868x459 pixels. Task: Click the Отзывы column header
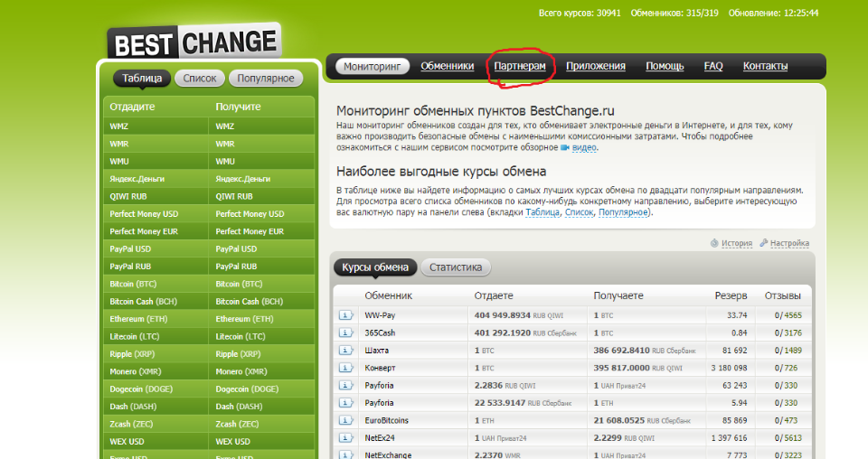(x=783, y=295)
